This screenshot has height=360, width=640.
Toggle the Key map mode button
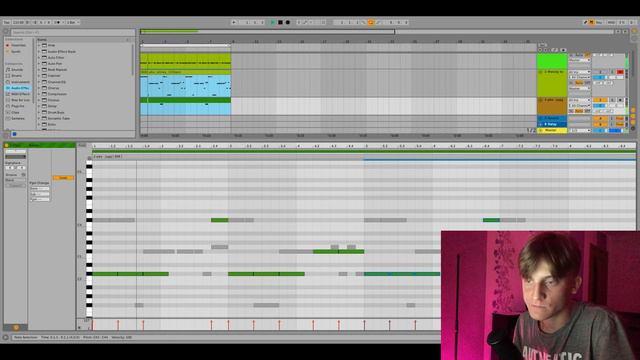click(600, 22)
